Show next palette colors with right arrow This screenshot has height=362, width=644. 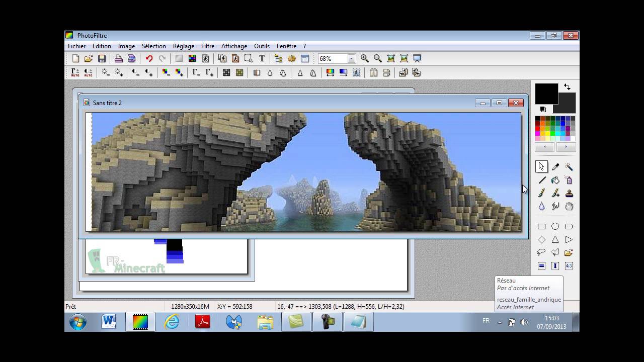(566, 147)
